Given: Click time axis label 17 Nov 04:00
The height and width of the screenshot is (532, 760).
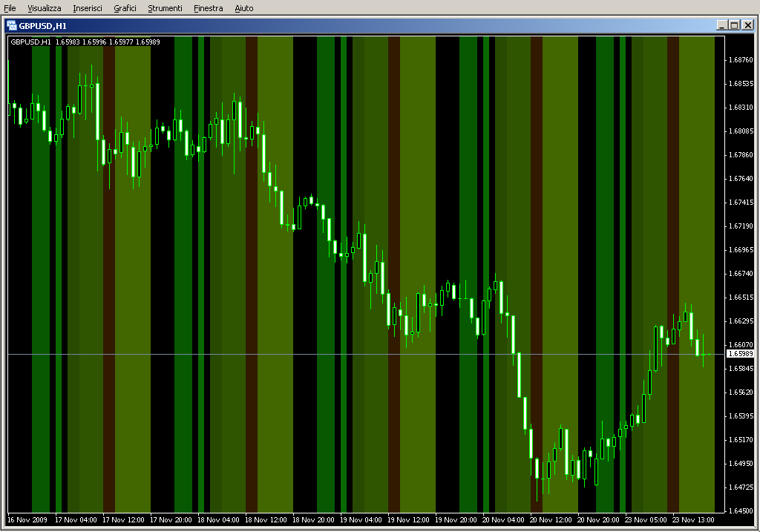Looking at the screenshot, I should coord(76,520).
